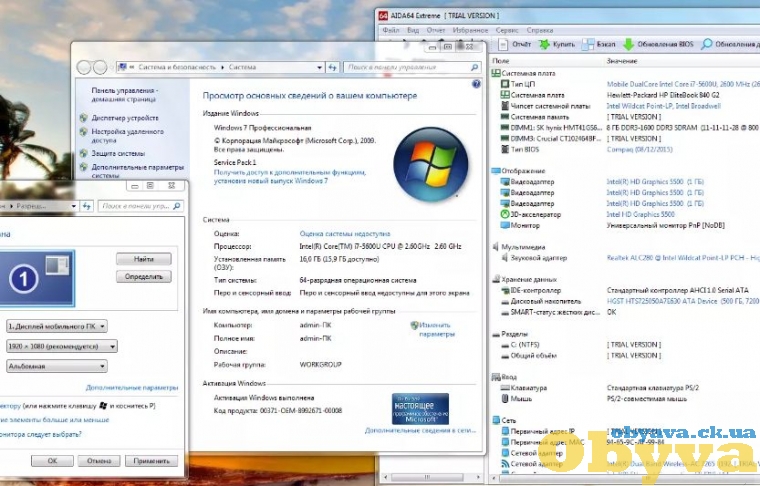The width and height of the screenshot is (760, 486).
Task: Click the Применить button
Action: coord(151,461)
